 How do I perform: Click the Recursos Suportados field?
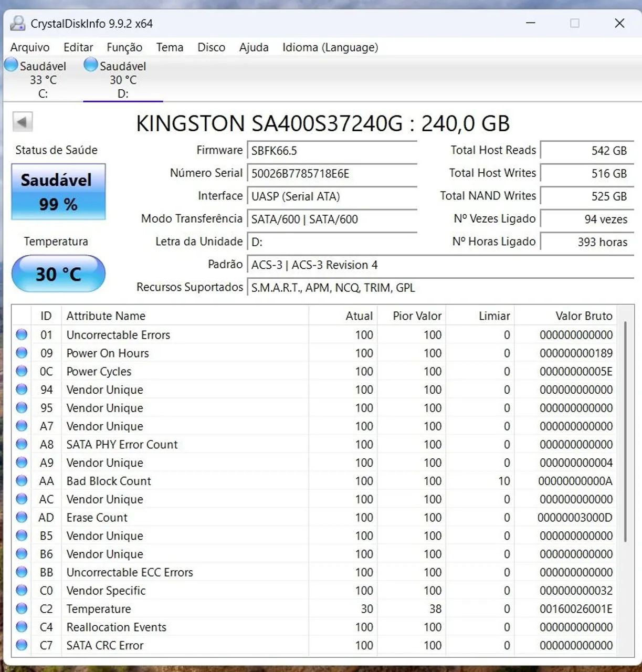click(x=440, y=288)
